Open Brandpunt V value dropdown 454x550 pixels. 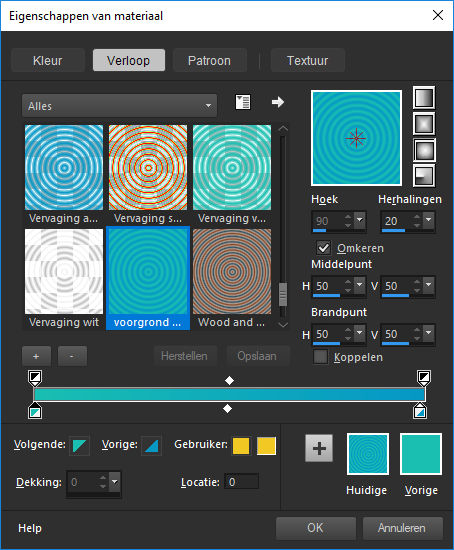click(428, 333)
